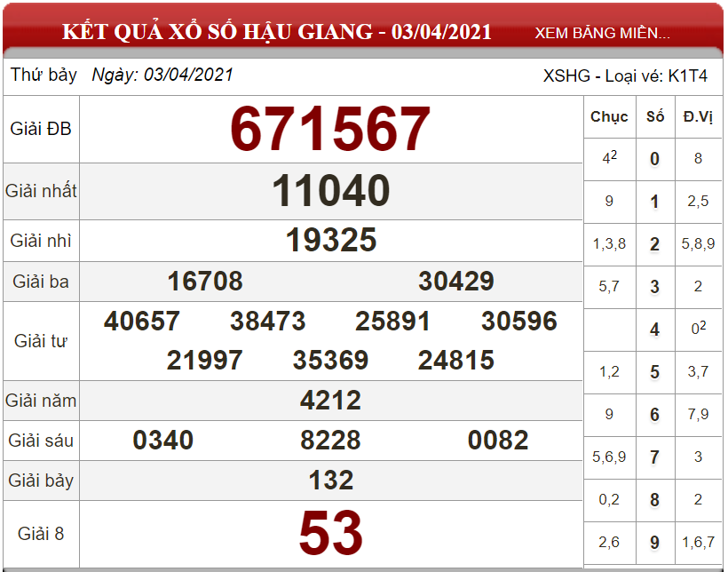This screenshot has height=572, width=728.
Task: Click the 'Giải ĐB' row label
Action: coord(41,129)
